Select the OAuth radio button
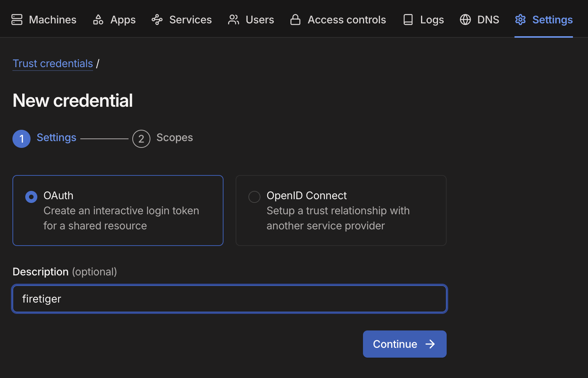Screen dimensions: 588x378 click(31, 197)
